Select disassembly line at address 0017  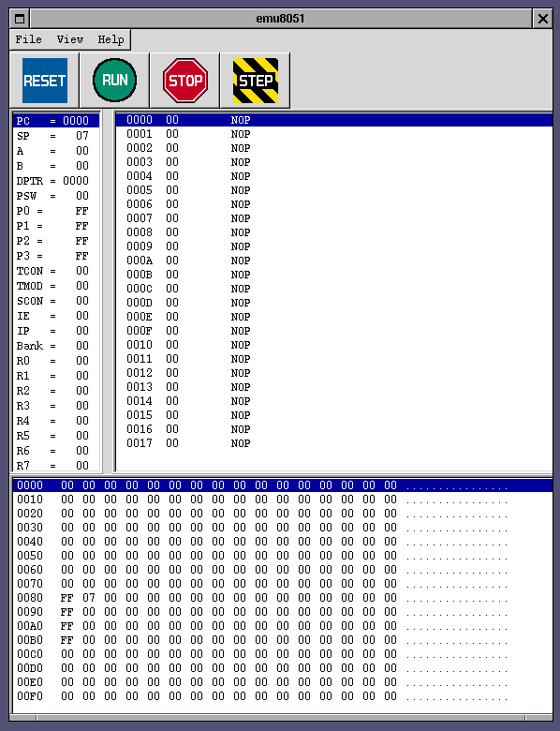(334, 443)
